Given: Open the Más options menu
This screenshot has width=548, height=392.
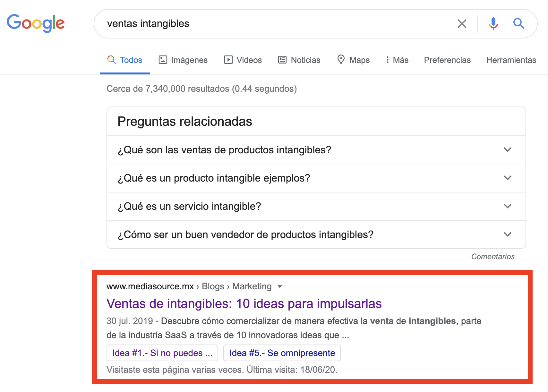Looking at the screenshot, I should pyautogui.click(x=397, y=60).
